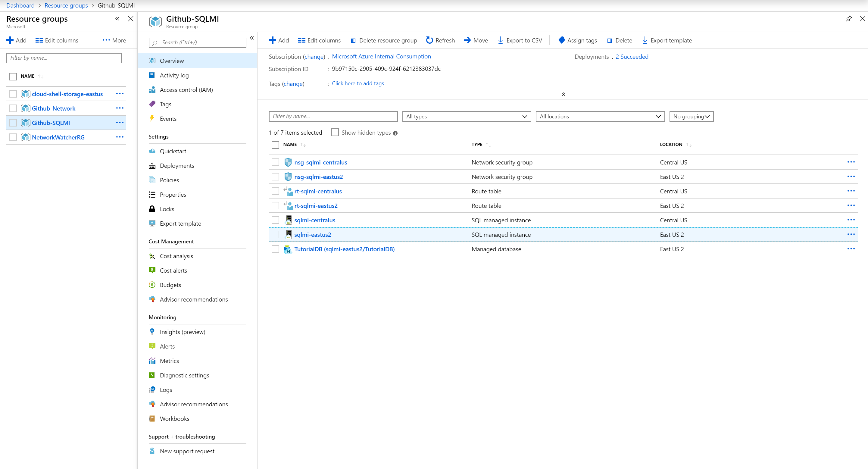The image size is (868, 469).
Task: Open the Overview menu item
Action: pos(198,61)
